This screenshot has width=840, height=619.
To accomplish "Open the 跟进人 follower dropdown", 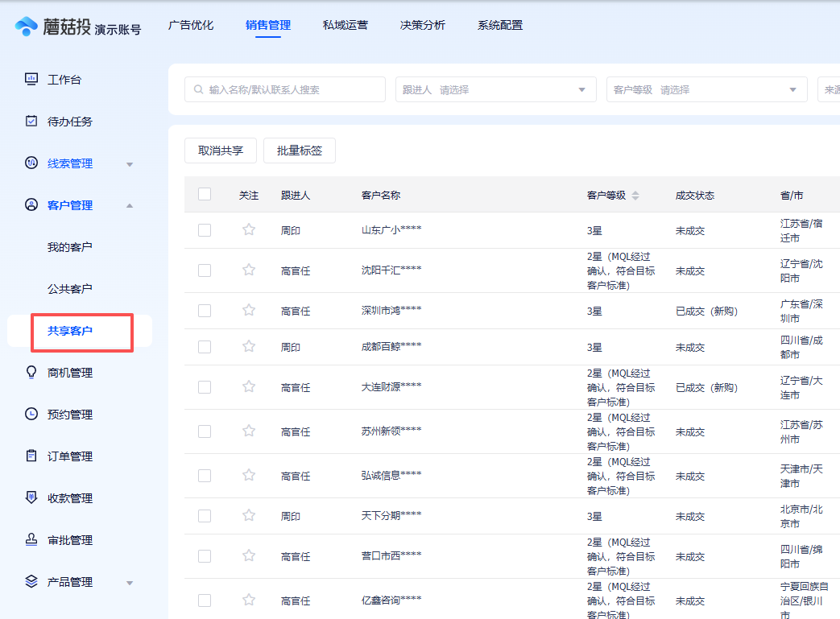I will click(494, 89).
